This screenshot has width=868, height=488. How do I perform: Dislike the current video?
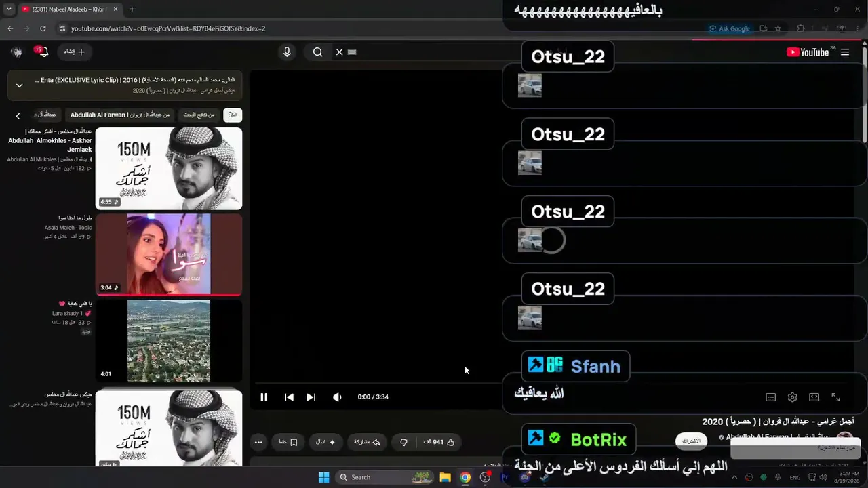[x=403, y=442]
